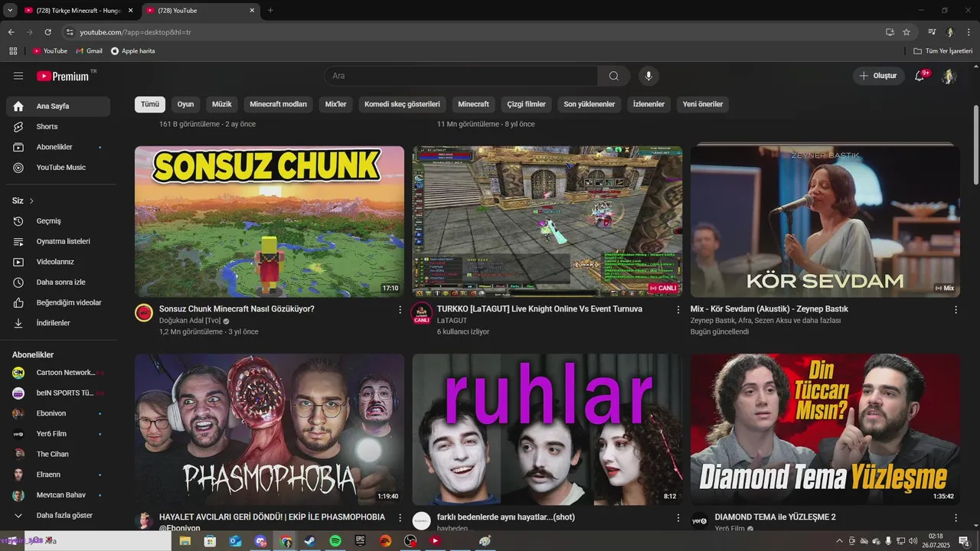Click the YouTube Premium logo
This screenshot has height=551, width=980.
tap(63, 76)
